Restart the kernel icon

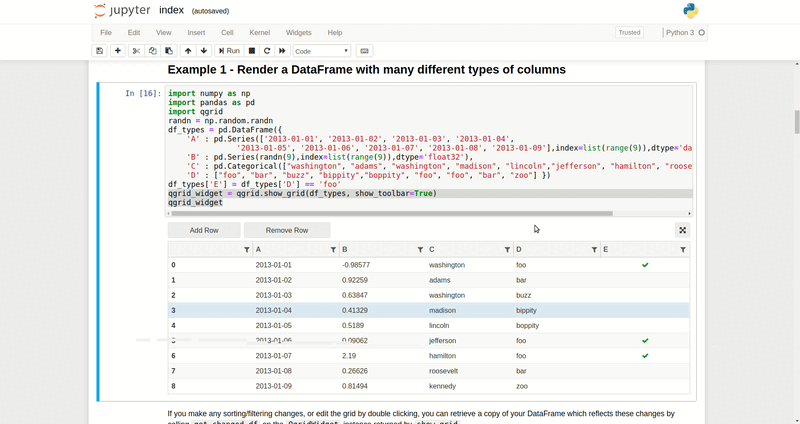pos(267,51)
